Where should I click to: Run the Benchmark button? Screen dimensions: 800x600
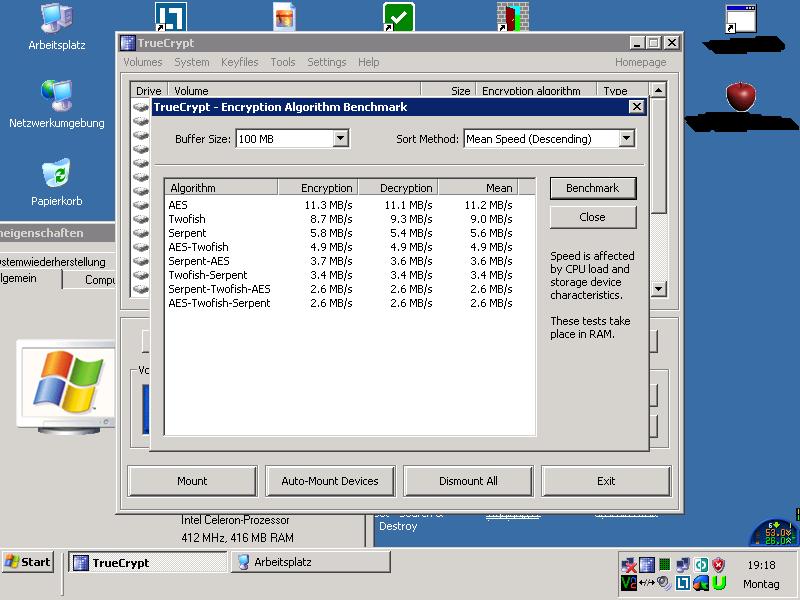[593, 188]
